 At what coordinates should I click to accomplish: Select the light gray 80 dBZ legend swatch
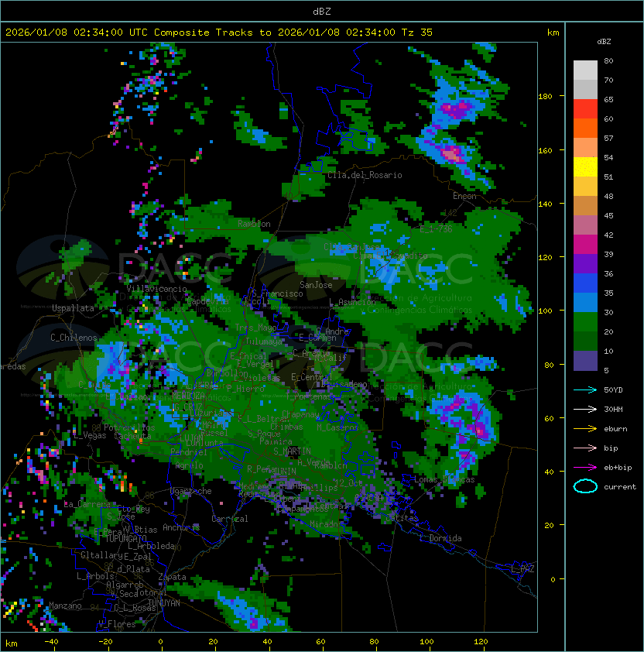[585, 70]
